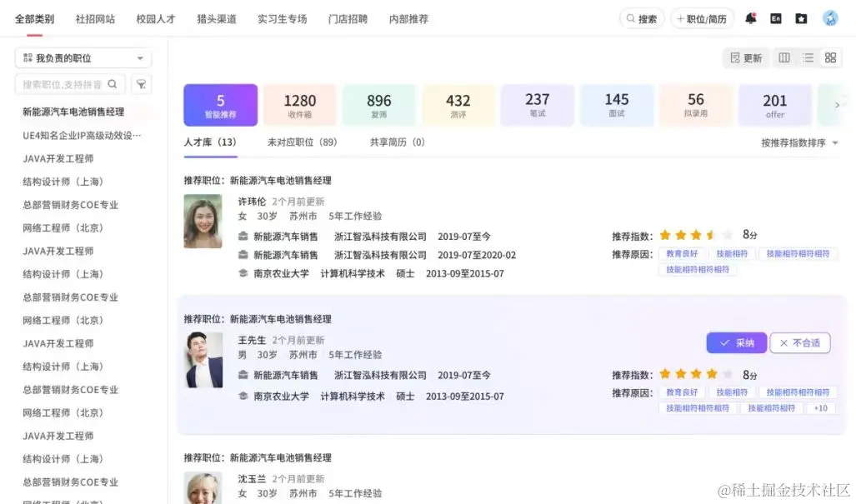
Task: Open the 人才库 (13) tab
Action: [x=210, y=142]
